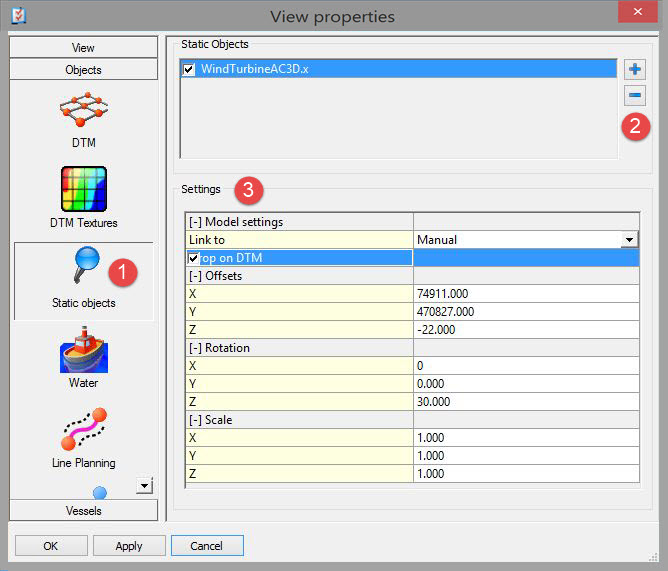Open the Vessels tab
This screenshot has height=571, width=668.
(84, 511)
